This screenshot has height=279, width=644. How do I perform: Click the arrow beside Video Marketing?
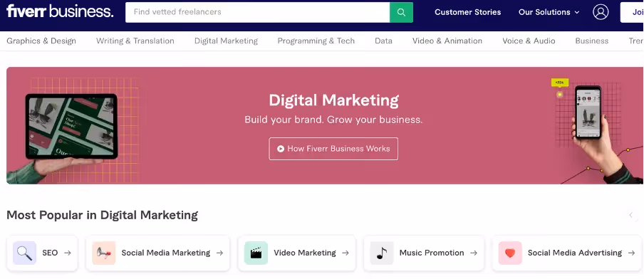click(346, 253)
